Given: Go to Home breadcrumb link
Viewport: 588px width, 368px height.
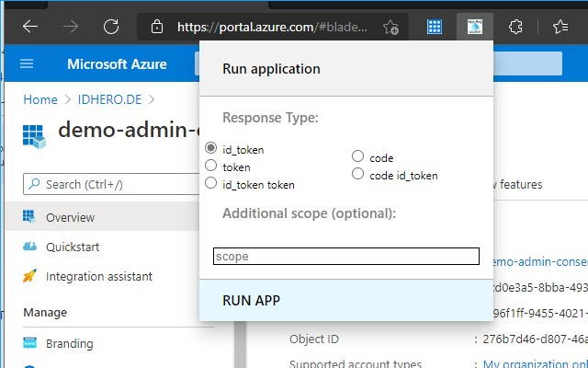Looking at the screenshot, I should [40, 99].
